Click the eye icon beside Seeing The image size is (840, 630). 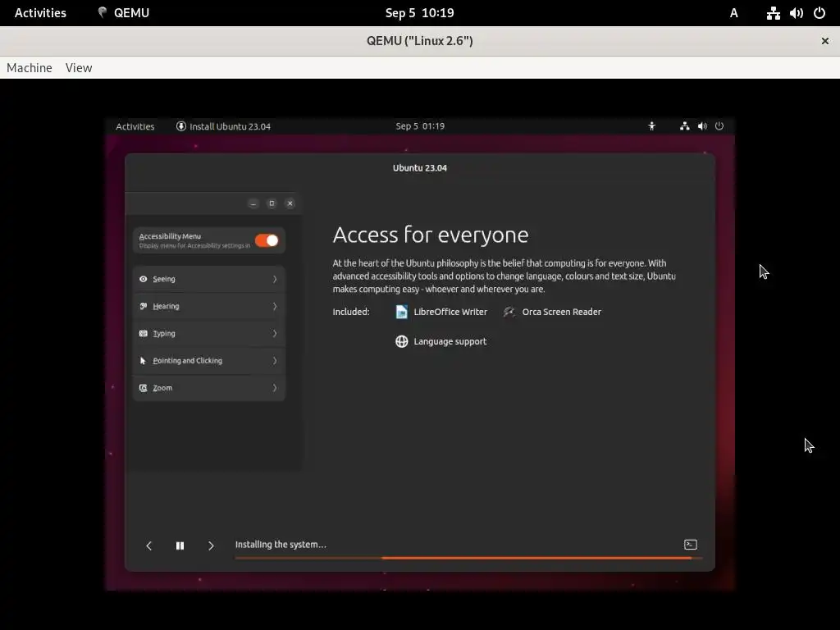point(143,279)
